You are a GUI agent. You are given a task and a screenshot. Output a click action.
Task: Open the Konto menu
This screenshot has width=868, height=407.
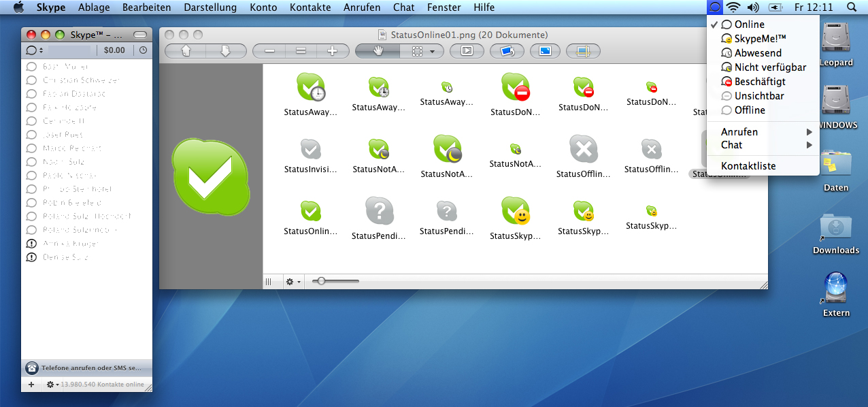click(x=263, y=7)
